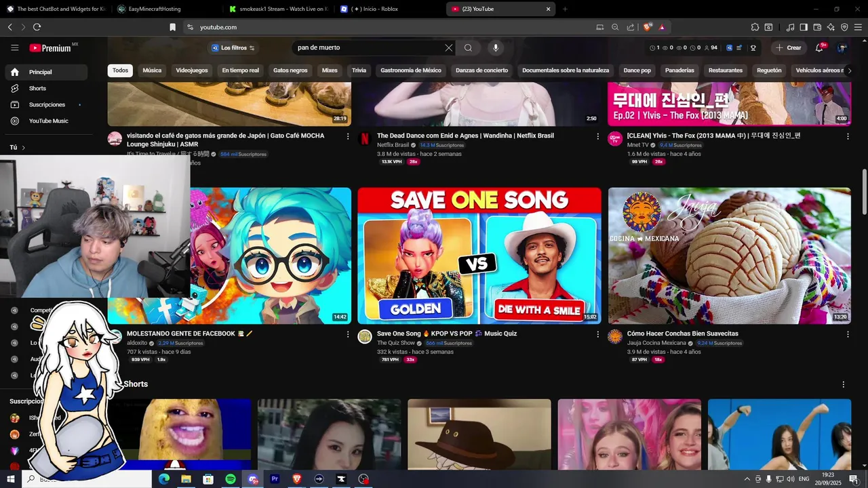Open The Quiz Show channel link
This screenshot has height=488, width=868.
(x=396, y=343)
